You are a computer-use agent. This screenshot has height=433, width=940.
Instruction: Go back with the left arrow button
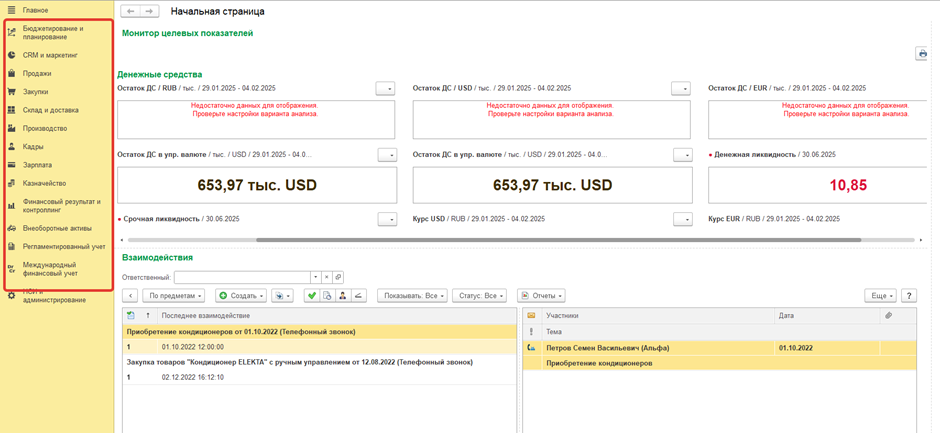pos(130,11)
